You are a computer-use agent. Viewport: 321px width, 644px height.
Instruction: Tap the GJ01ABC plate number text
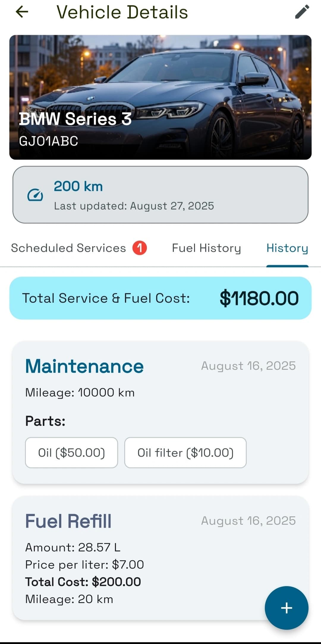pyautogui.click(x=48, y=141)
